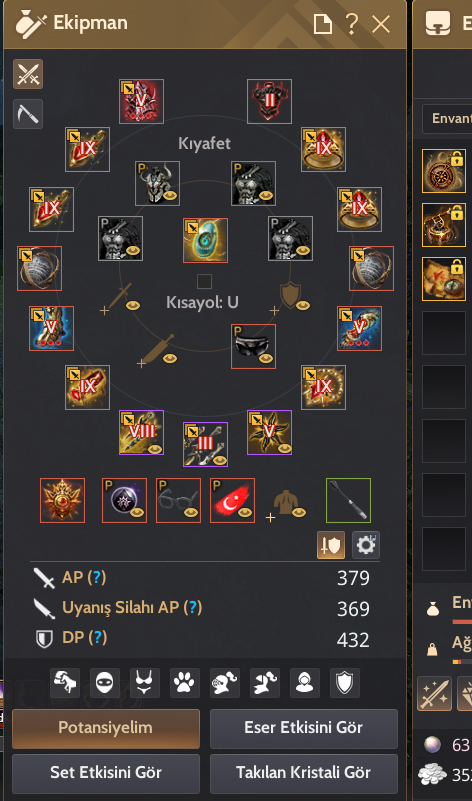Open the Potansiyelim button
This screenshot has height=801, width=472.
click(x=106, y=728)
